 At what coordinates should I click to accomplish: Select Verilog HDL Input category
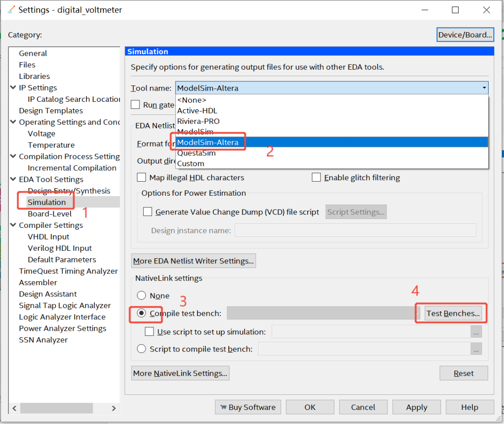point(60,248)
